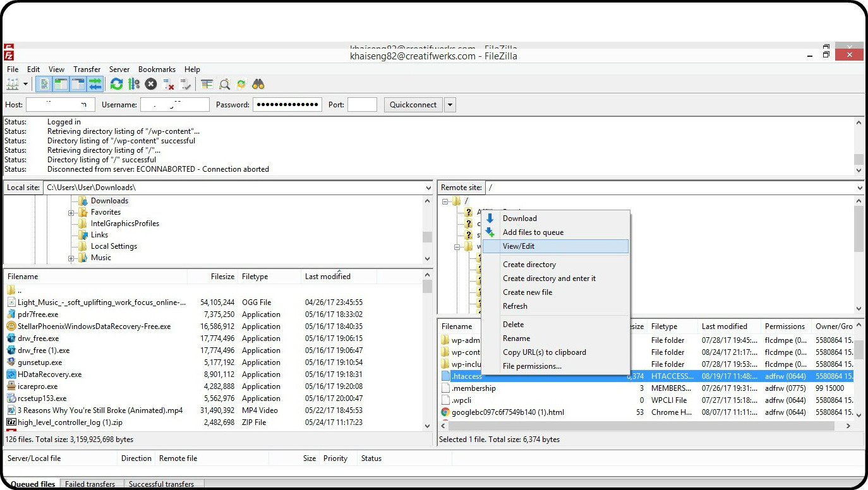This screenshot has width=868, height=490.
Task: Click the remote Filetype column header
Action: [x=672, y=326]
